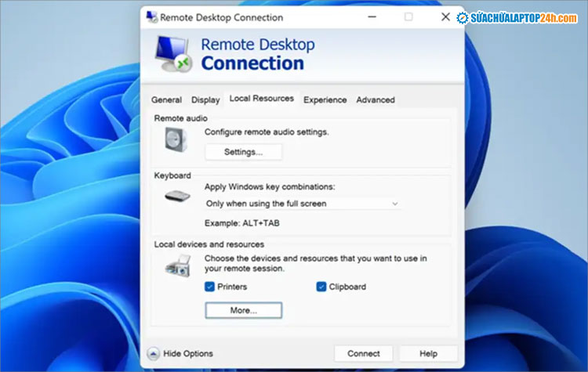Screen dimensions: 588x372
Task: Click 'Apply Windows key combinations:' label
Action: [270, 187]
